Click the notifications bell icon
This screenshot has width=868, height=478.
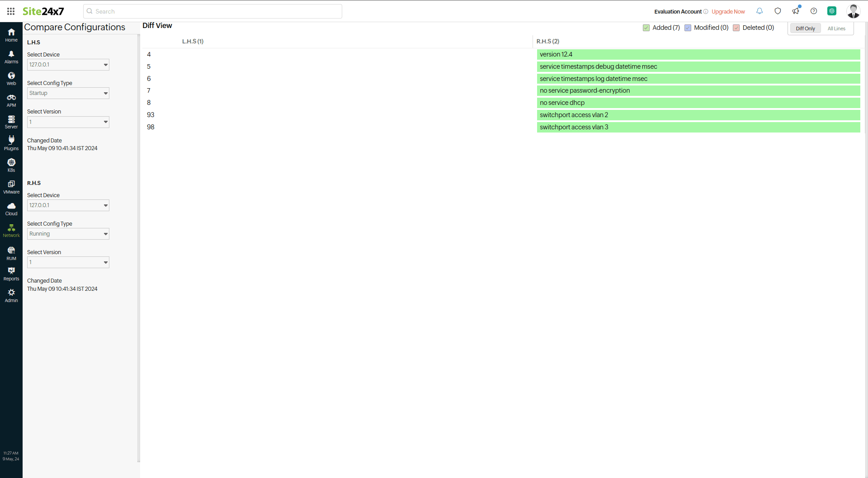(759, 11)
